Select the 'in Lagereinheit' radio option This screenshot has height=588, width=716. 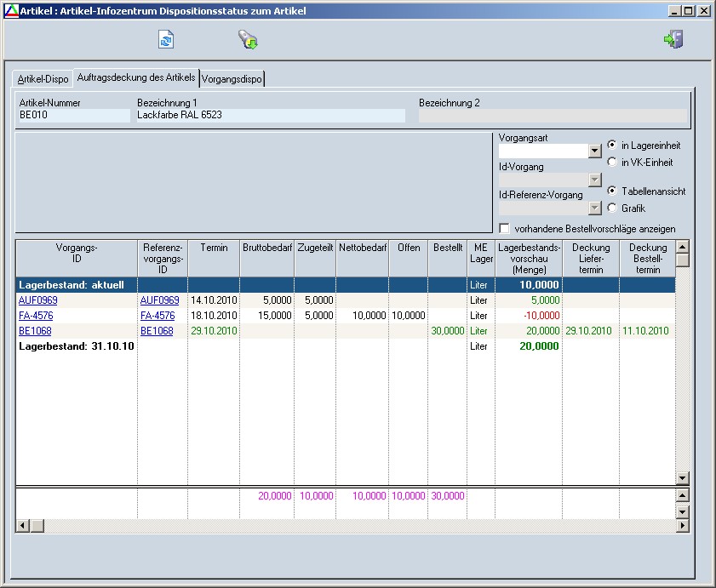[612, 146]
